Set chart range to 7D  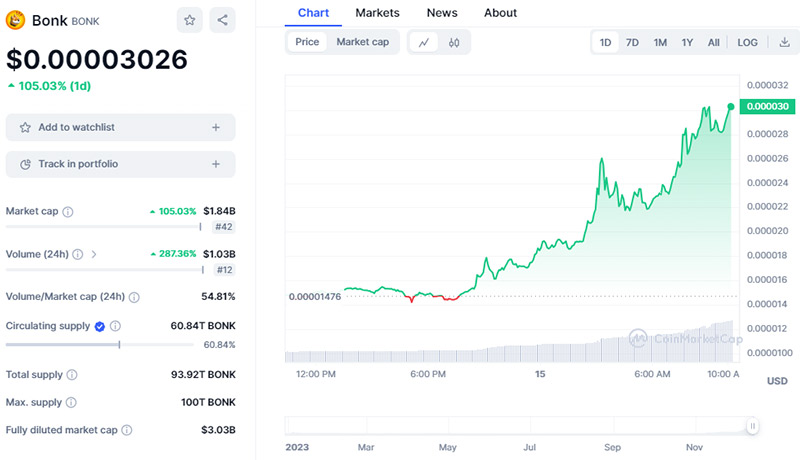click(632, 42)
